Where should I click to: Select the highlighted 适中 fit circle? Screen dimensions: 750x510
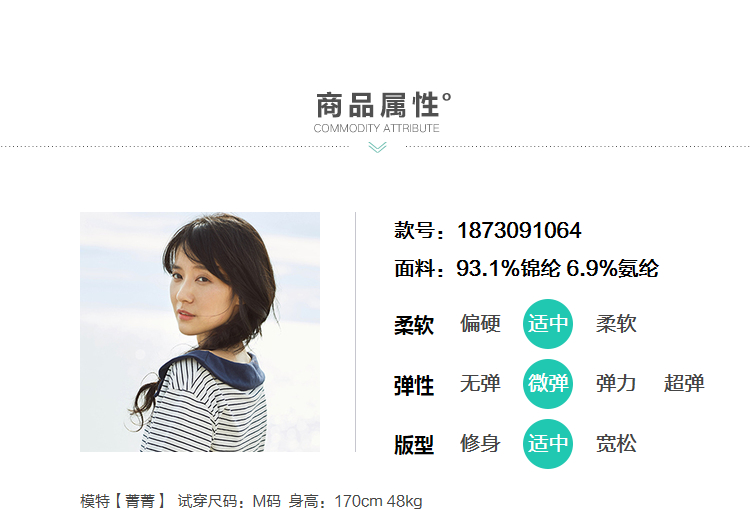click(x=548, y=444)
